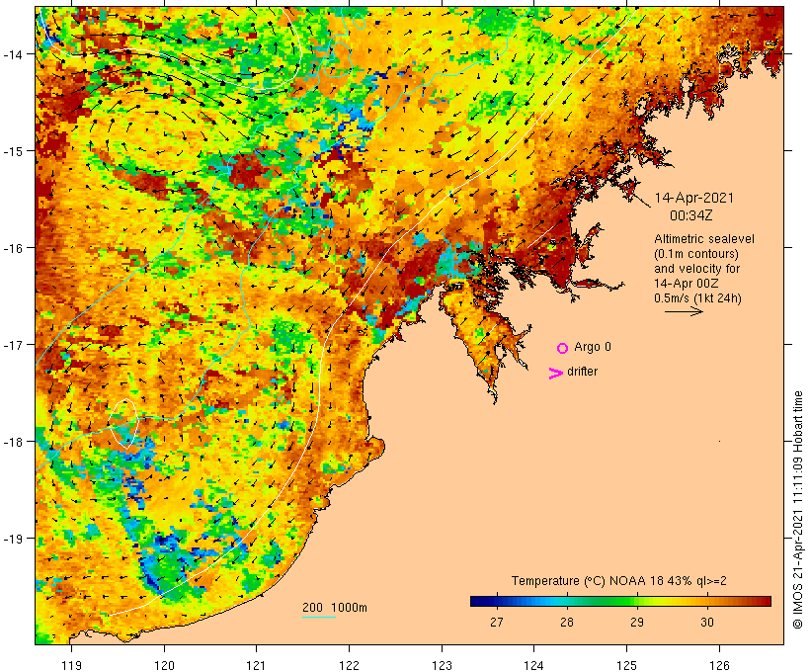Click the latitude label -17
This screenshot has width=810, height=672.
[x=13, y=345]
